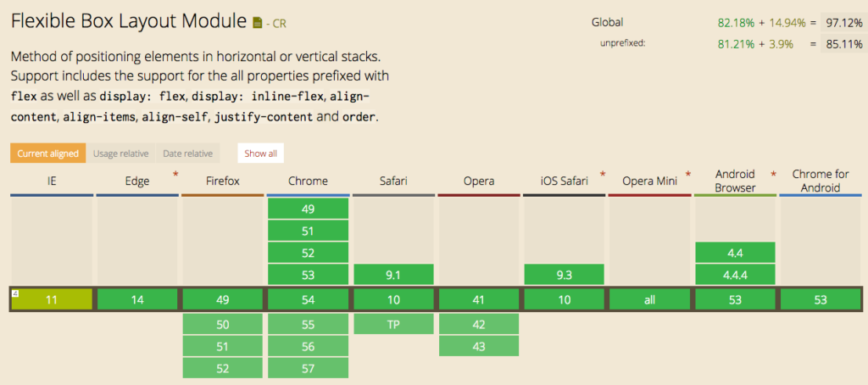The width and height of the screenshot is (868, 385).
Task: Click the Safari TP version cell
Action: pyautogui.click(x=393, y=324)
